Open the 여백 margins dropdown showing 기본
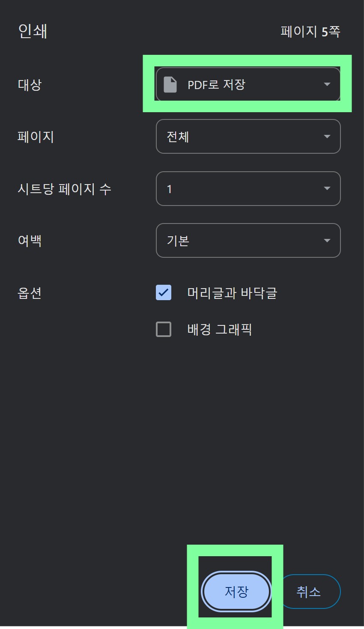 (x=248, y=241)
